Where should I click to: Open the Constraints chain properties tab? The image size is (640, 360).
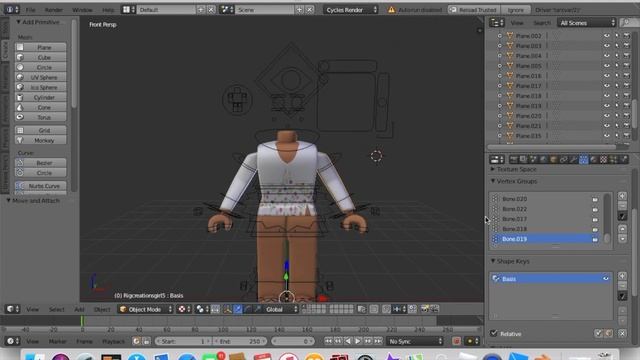[x=564, y=160]
